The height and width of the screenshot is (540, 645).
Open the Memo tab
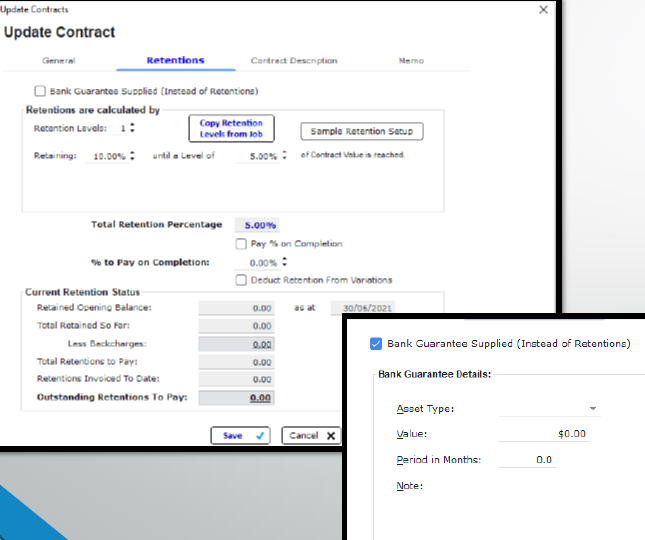click(x=411, y=60)
